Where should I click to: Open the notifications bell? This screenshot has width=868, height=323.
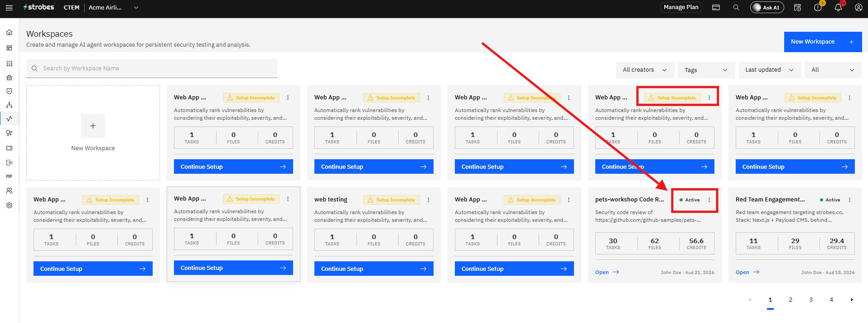click(x=838, y=7)
